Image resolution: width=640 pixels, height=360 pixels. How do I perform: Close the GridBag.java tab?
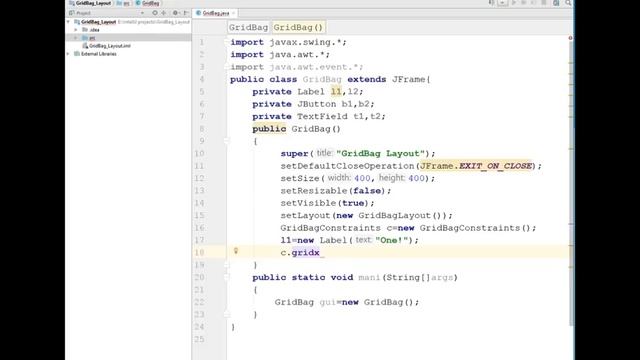pos(234,13)
